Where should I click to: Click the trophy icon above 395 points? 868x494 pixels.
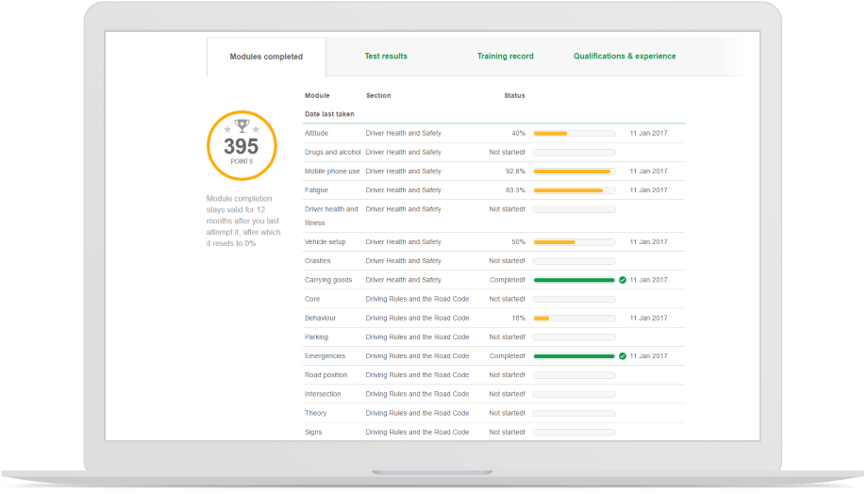point(242,126)
